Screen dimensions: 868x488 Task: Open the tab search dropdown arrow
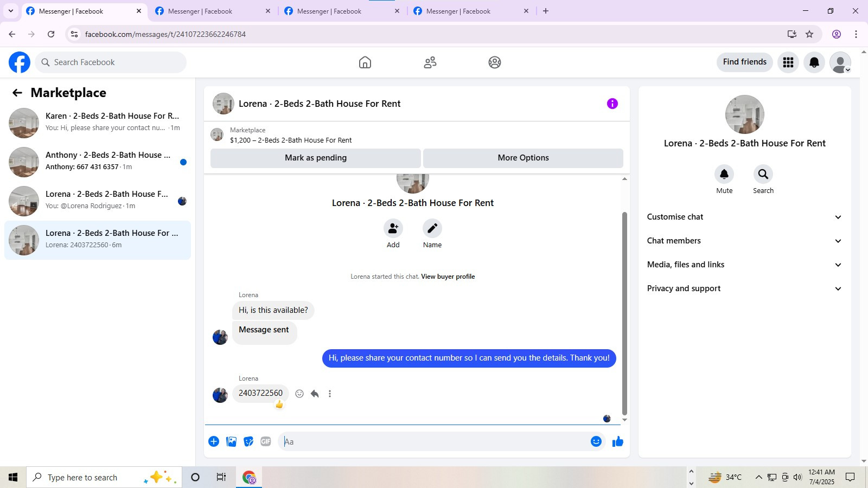[x=10, y=11]
